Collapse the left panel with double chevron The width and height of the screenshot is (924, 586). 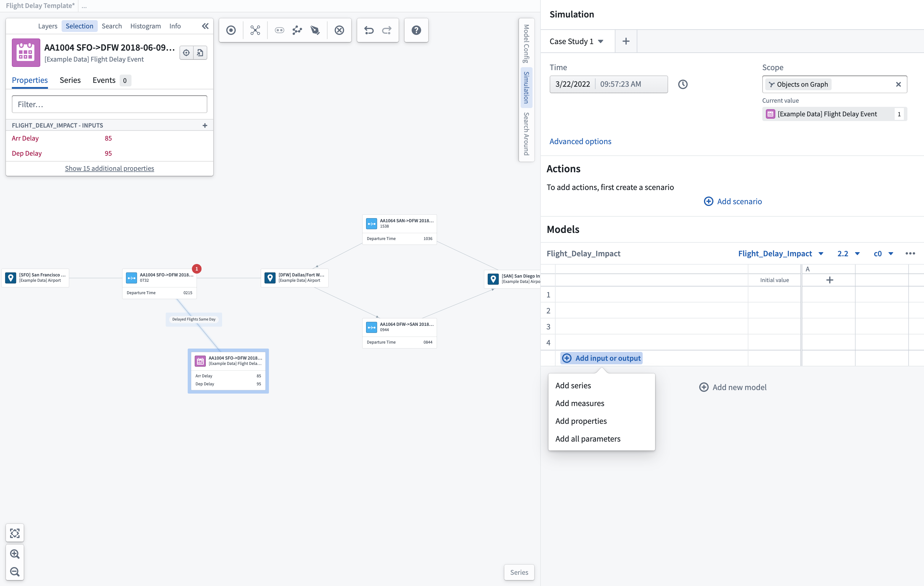(205, 26)
